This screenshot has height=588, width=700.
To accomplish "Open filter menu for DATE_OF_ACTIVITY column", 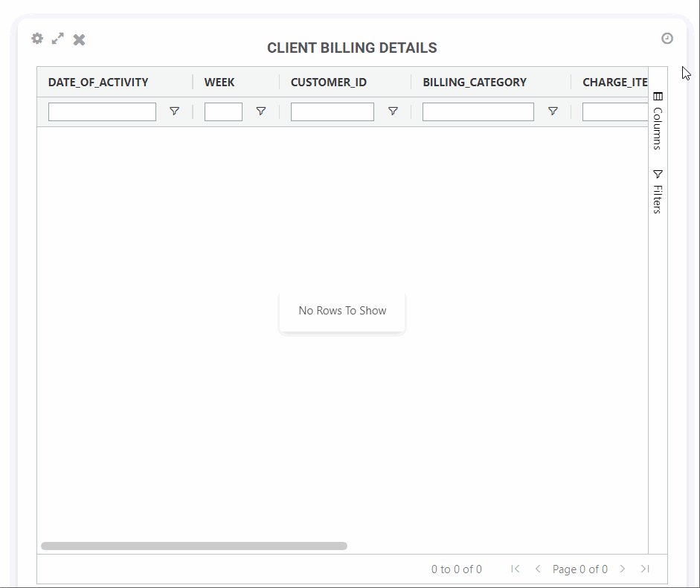I will pos(174,112).
